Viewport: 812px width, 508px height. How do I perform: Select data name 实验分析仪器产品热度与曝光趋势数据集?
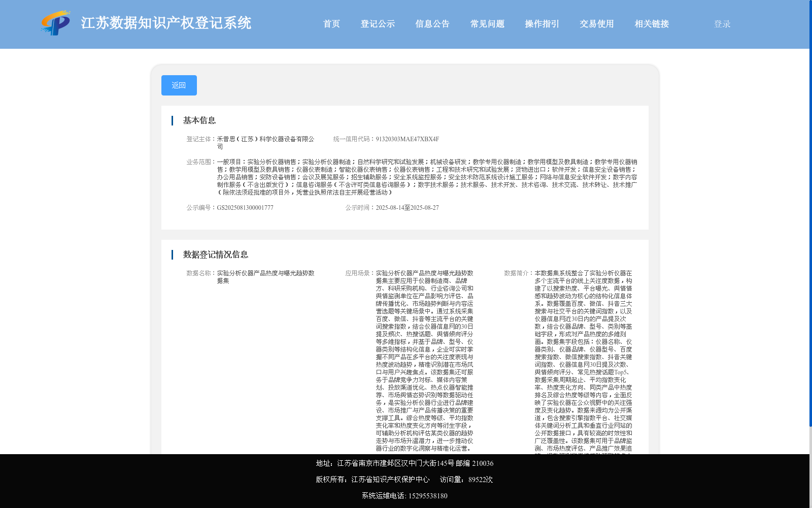pos(265,277)
